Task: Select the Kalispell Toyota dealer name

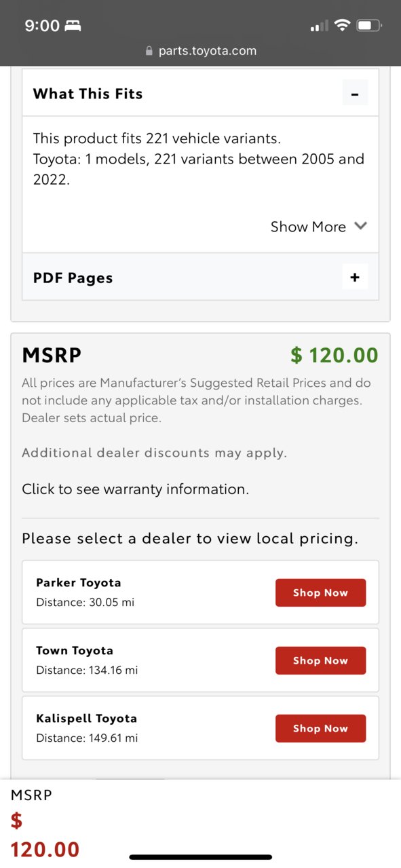Action: [x=86, y=718]
